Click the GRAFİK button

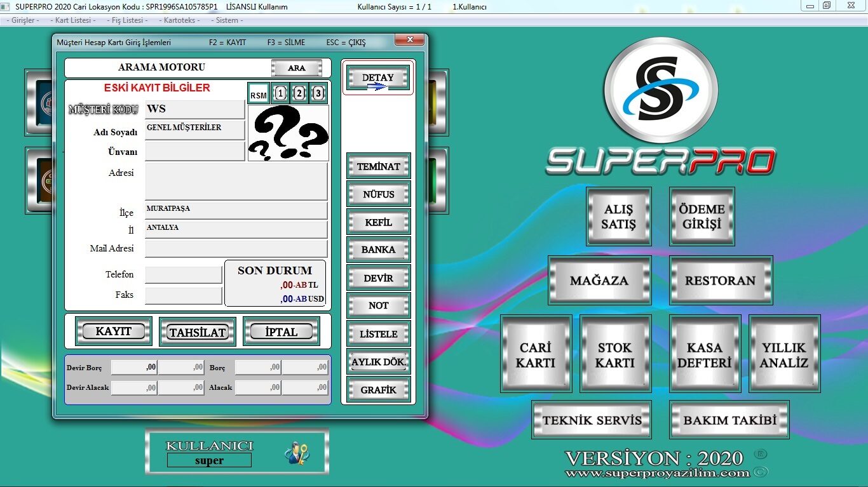click(378, 390)
